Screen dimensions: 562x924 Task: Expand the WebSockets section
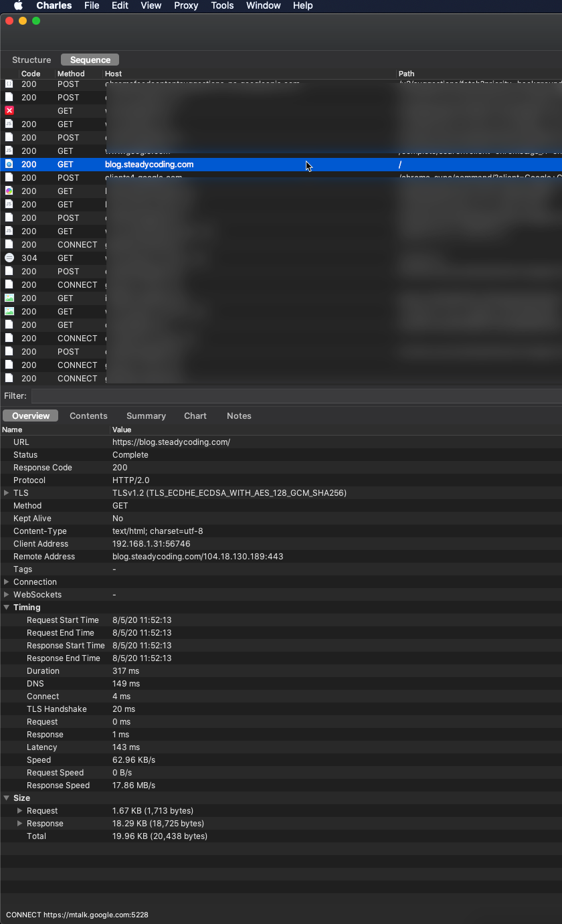click(7, 594)
